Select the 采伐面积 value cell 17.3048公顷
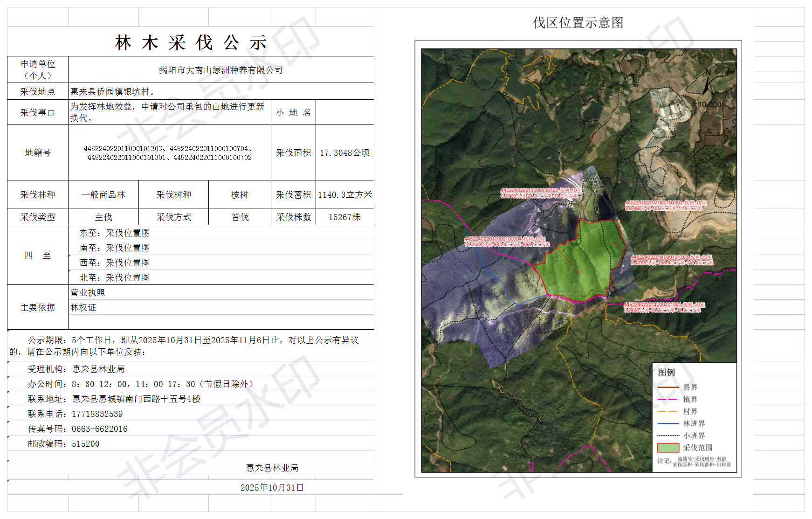The image size is (812, 519). (x=344, y=152)
